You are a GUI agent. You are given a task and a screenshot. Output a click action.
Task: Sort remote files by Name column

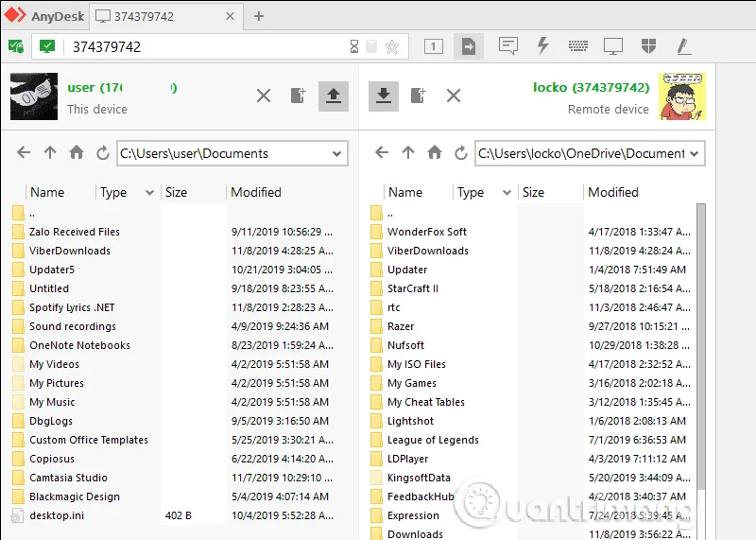pyautogui.click(x=405, y=193)
